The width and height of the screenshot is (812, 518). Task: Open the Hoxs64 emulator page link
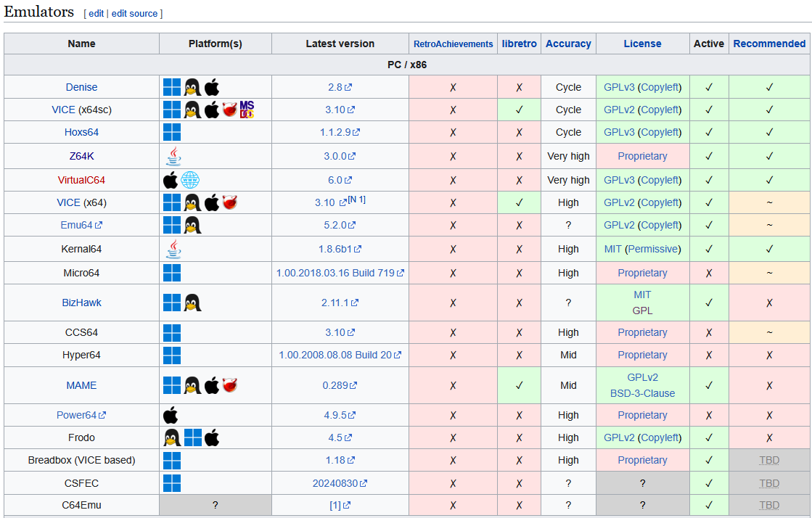coord(81,132)
